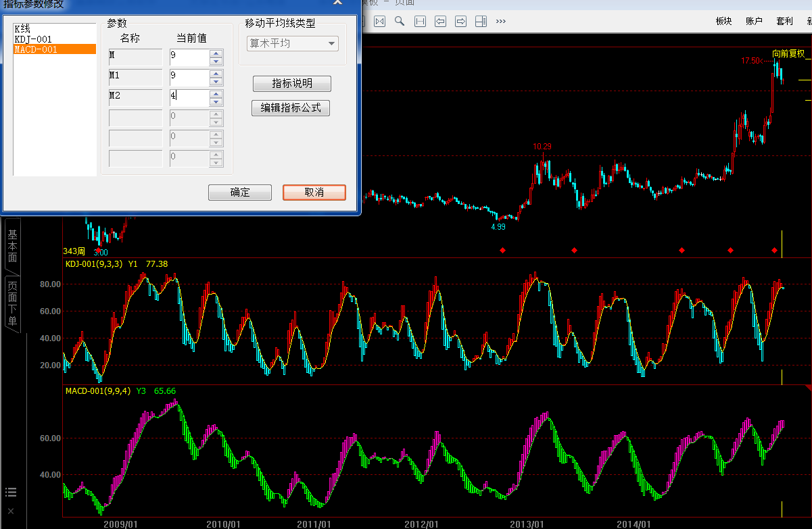Cancel the dialog with 取消 button

[314, 193]
